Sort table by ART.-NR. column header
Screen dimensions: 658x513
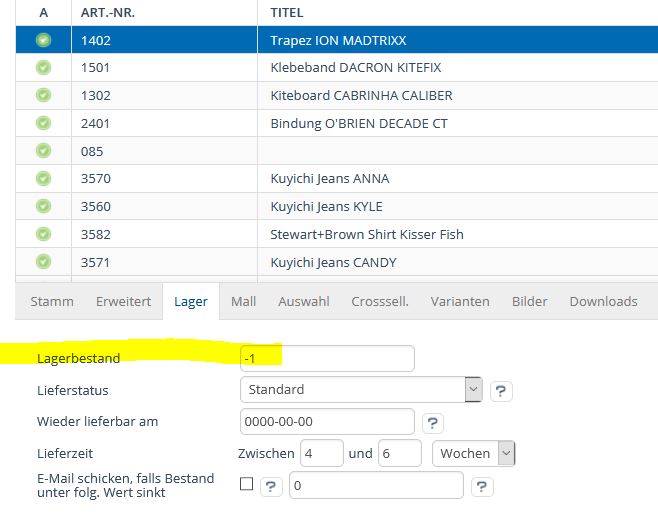(106, 13)
